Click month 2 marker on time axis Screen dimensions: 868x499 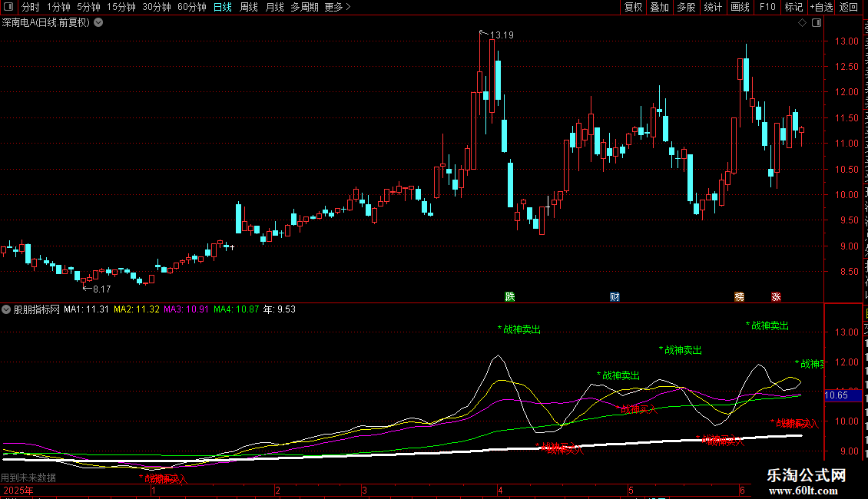277,490
